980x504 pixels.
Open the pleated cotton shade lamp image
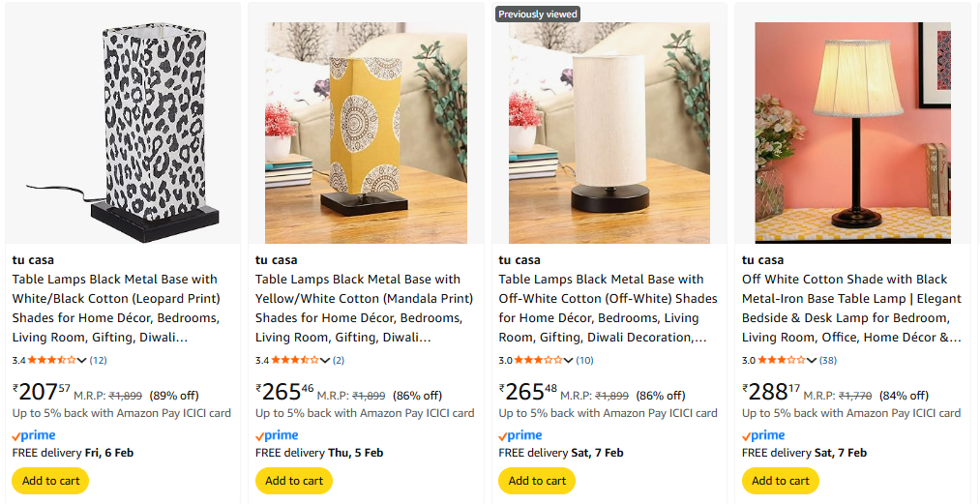[x=852, y=133]
